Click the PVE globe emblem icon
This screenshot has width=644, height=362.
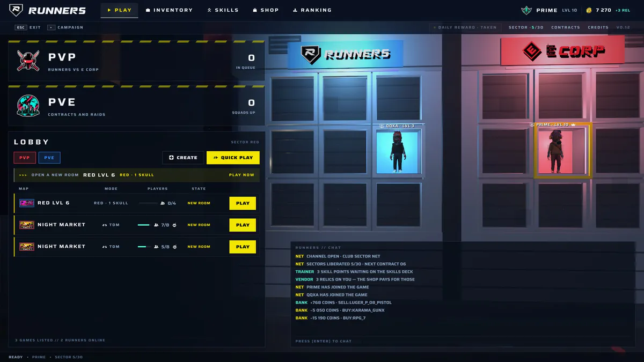(x=27, y=106)
